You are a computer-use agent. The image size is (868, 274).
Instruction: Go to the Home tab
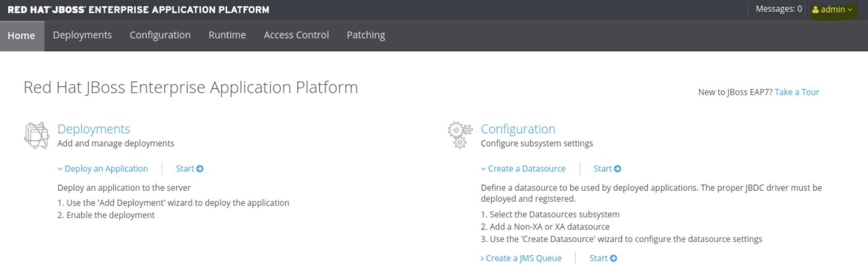pyautogui.click(x=22, y=36)
